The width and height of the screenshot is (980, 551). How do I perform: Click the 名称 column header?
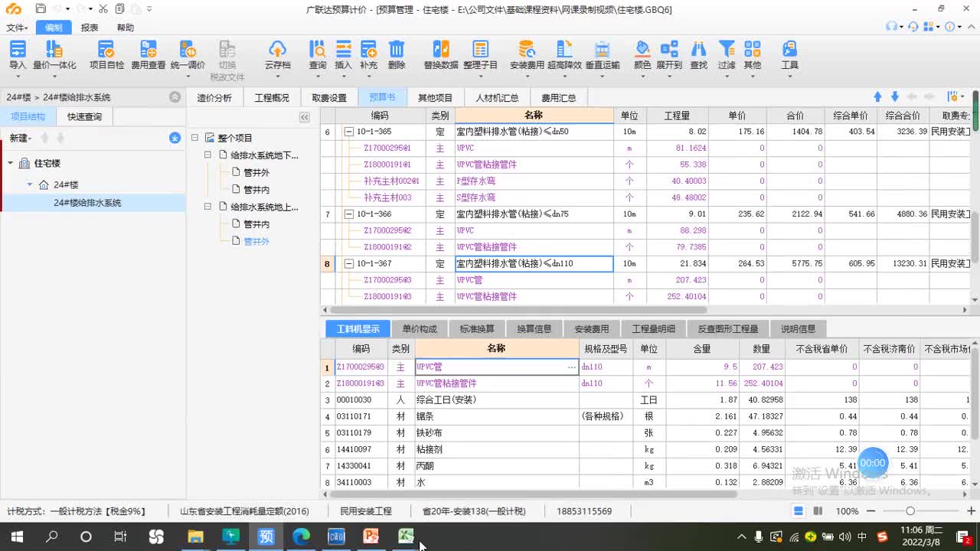click(x=534, y=116)
